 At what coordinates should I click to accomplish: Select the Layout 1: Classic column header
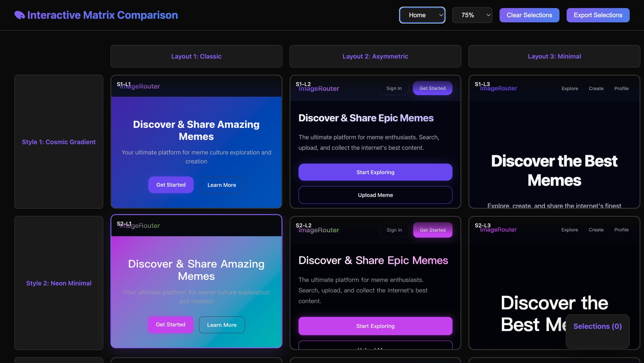click(x=196, y=56)
